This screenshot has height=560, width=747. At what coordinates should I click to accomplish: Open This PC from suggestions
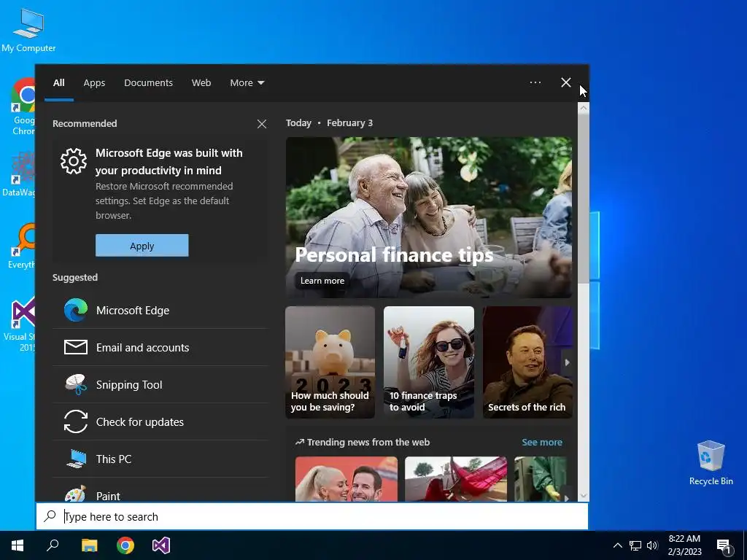point(160,459)
